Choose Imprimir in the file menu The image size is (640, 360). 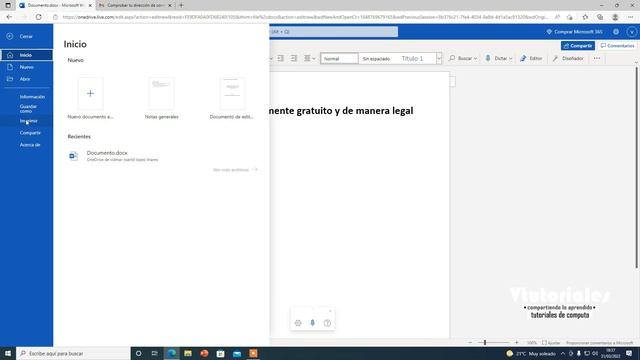coord(29,121)
